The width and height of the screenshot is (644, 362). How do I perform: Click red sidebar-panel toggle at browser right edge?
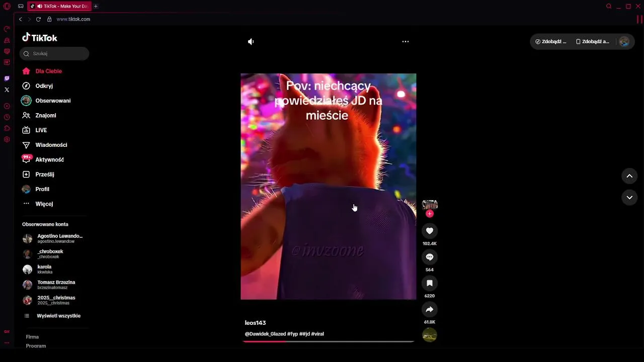click(x=640, y=19)
